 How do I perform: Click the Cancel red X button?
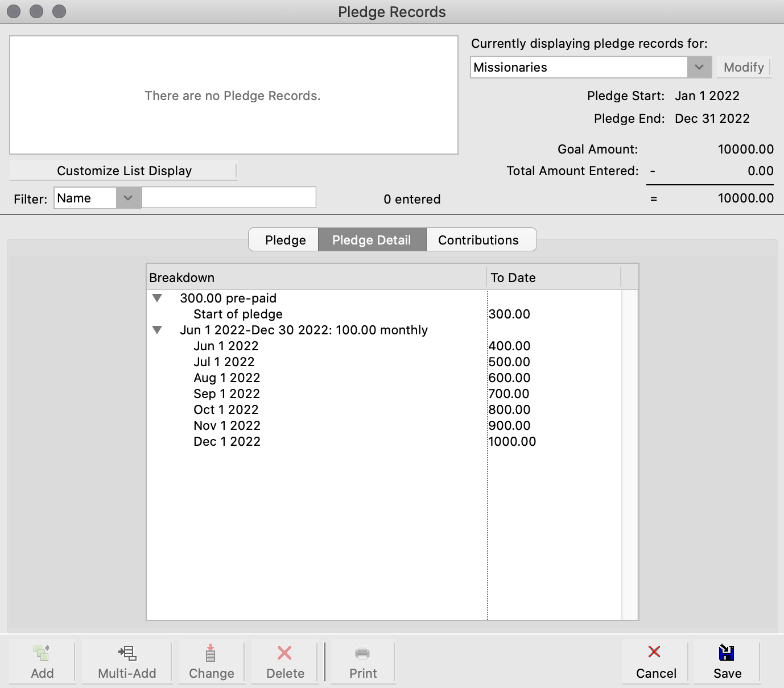click(655, 662)
